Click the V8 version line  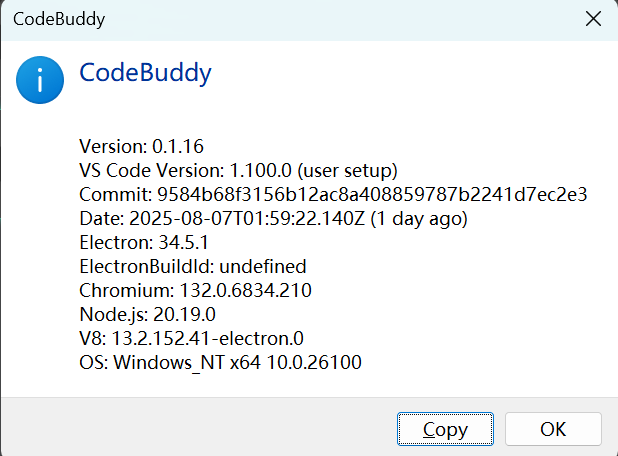(x=191, y=339)
